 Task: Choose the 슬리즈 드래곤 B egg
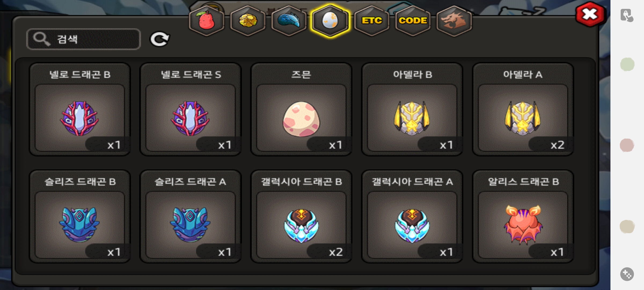coord(80,216)
